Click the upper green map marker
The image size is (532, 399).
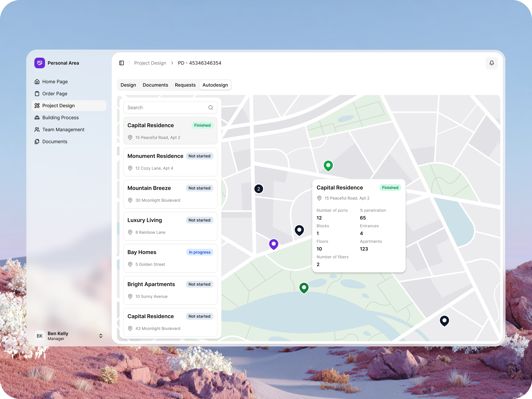328,166
